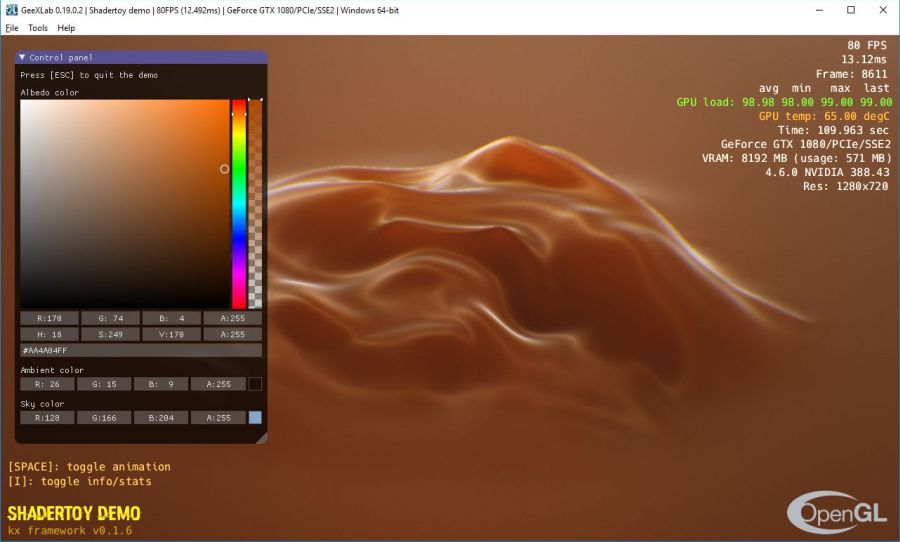Select the albedo RGB A:255 field
The height and width of the screenshot is (542, 900).
click(x=232, y=318)
